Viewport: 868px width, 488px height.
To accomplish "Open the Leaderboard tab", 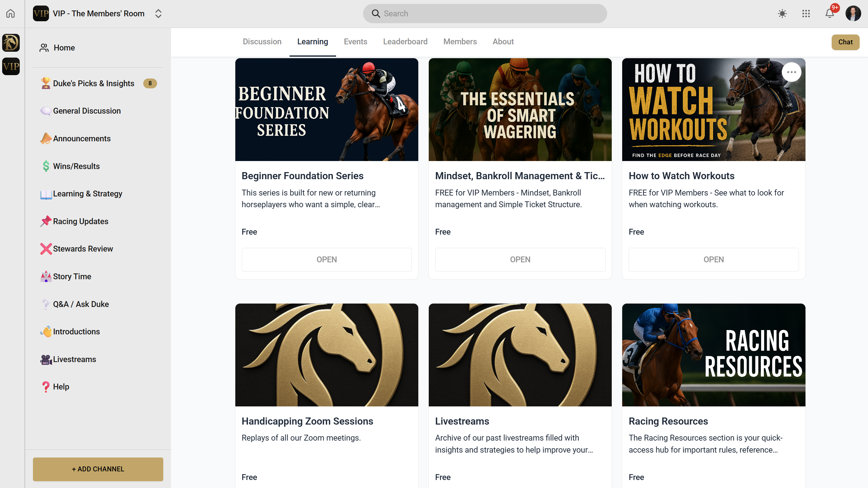I will (x=405, y=42).
